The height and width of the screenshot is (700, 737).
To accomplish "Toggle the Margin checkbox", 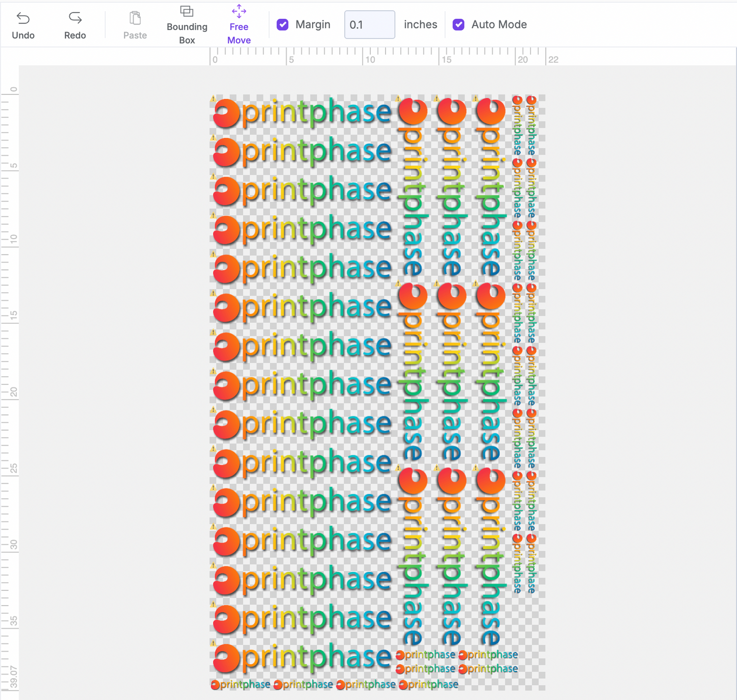I will pos(283,24).
